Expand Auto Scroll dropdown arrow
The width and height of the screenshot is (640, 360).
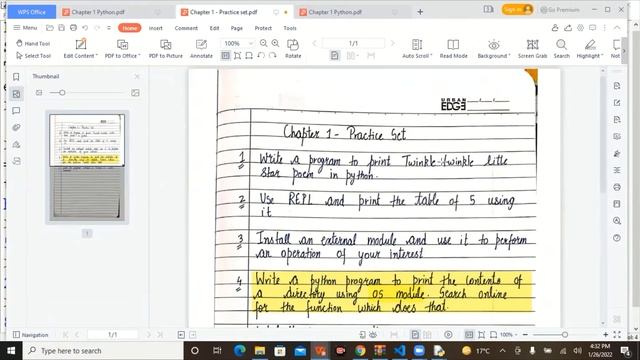coord(431,56)
